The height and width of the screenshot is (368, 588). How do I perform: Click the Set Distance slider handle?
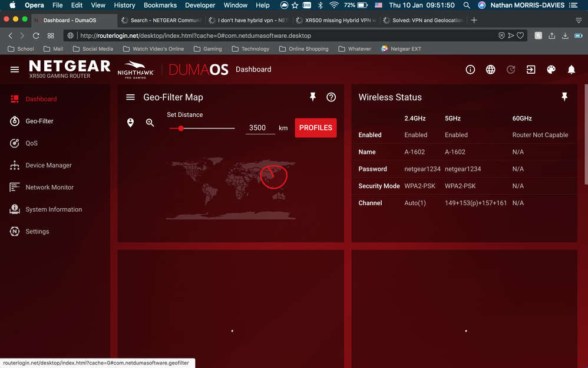click(x=180, y=127)
